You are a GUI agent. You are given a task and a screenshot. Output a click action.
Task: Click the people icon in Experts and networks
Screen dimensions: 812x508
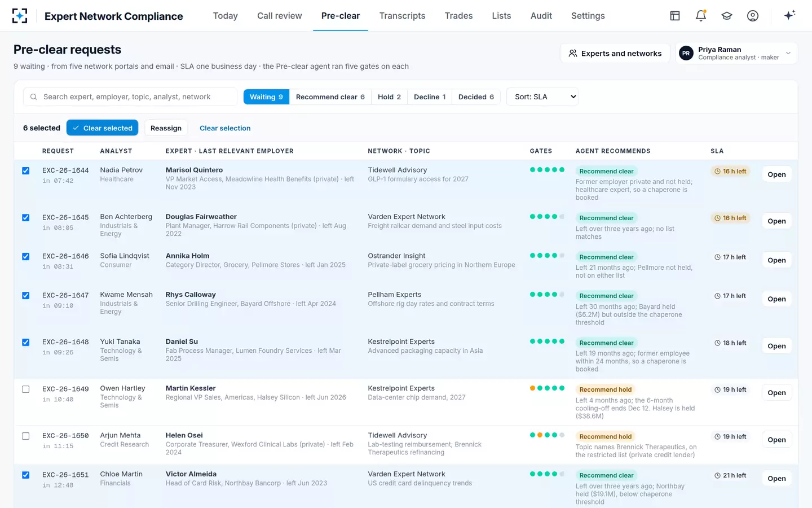point(573,53)
